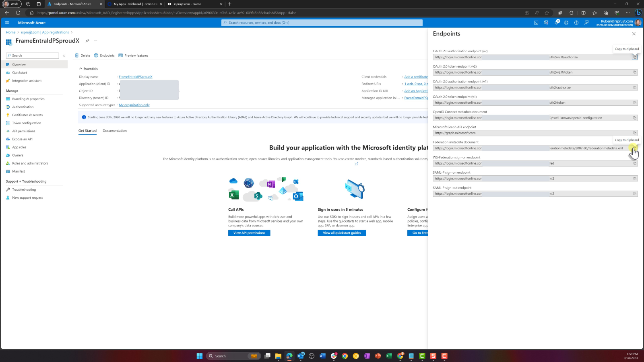Collapse the Essentials section
Viewport: 644px width, 362px height.
tap(80, 69)
